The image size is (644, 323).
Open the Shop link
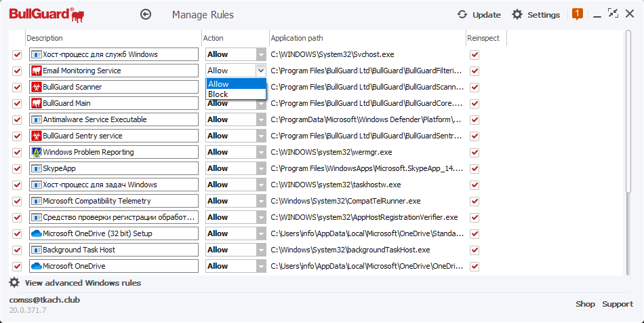(x=585, y=304)
